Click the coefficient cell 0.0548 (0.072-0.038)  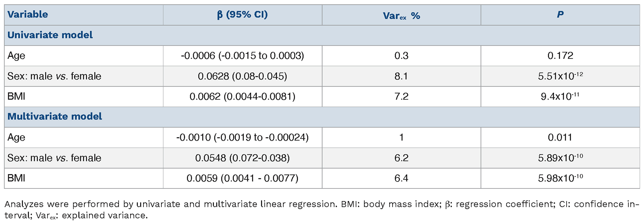pyautogui.click(x=242, y=158)
